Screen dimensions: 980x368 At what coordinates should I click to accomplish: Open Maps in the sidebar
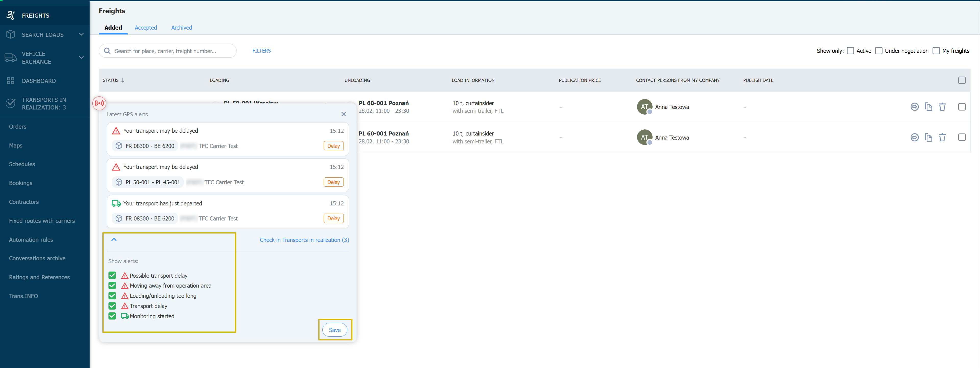[16, 145]
